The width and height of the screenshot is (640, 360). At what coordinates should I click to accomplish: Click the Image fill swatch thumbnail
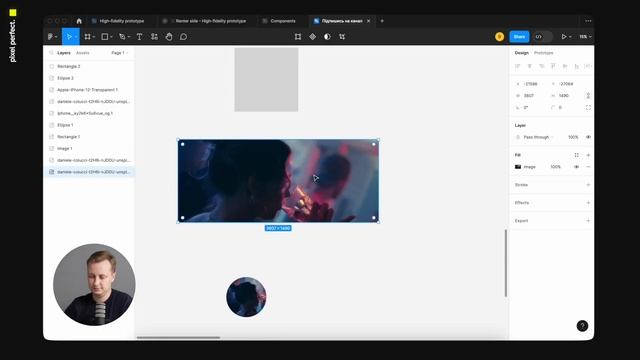coord(518,167)
